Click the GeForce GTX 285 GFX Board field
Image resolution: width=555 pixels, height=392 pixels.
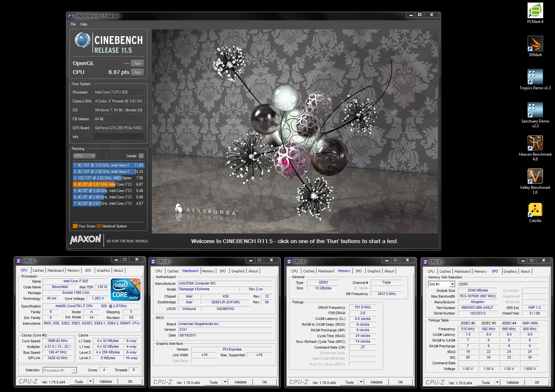(118, 128)
